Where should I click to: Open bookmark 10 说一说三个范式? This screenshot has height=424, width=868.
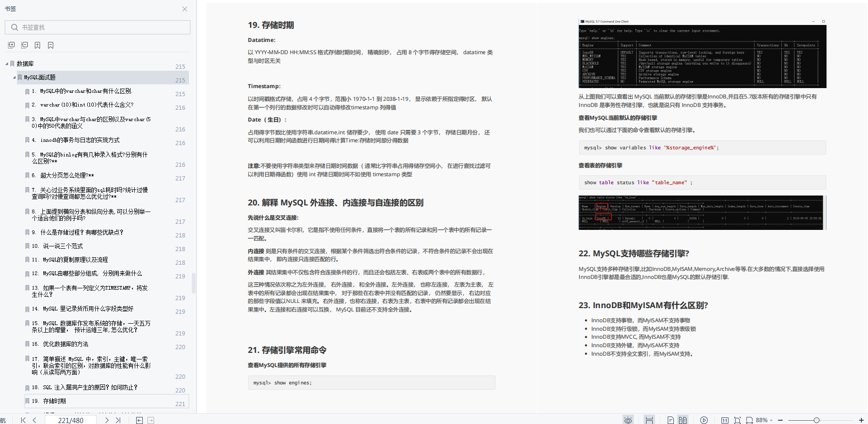click(57, 246)
